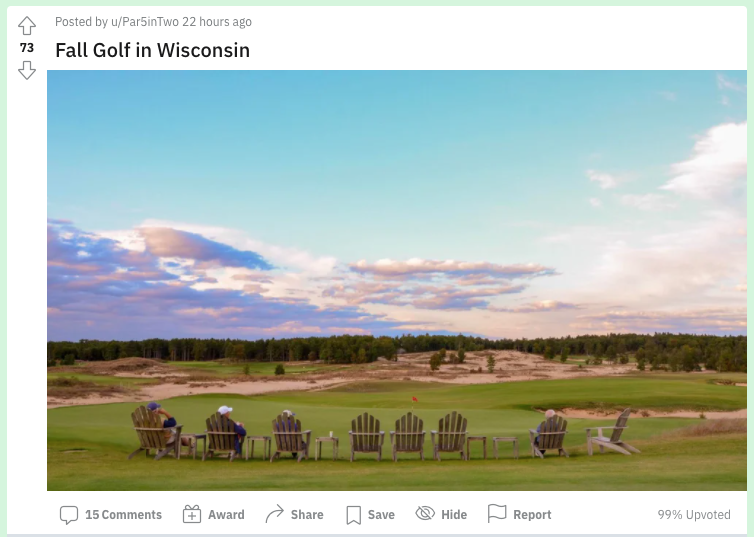
Task: Open user profile u/Par5inTwo
Action: pos(145,22)
